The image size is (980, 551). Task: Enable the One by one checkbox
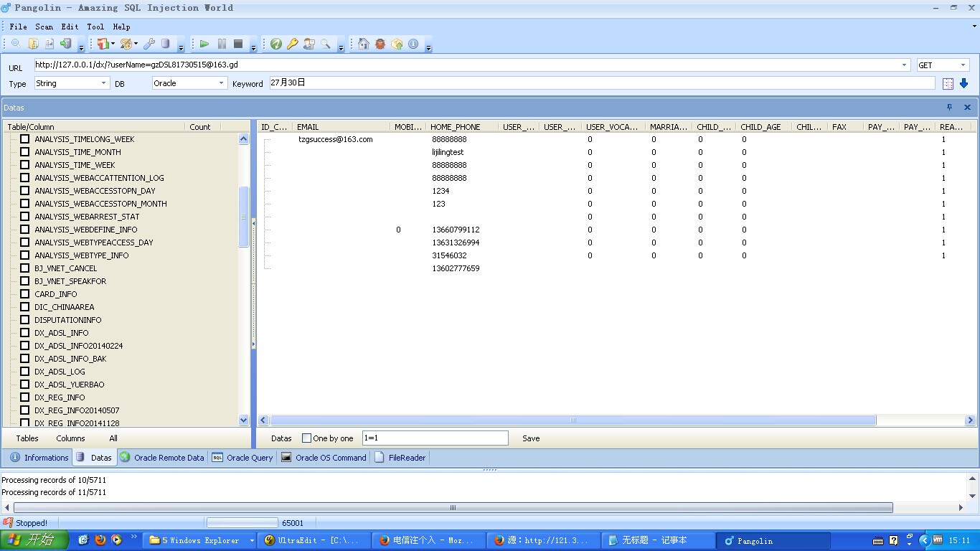tap(307, 438)
